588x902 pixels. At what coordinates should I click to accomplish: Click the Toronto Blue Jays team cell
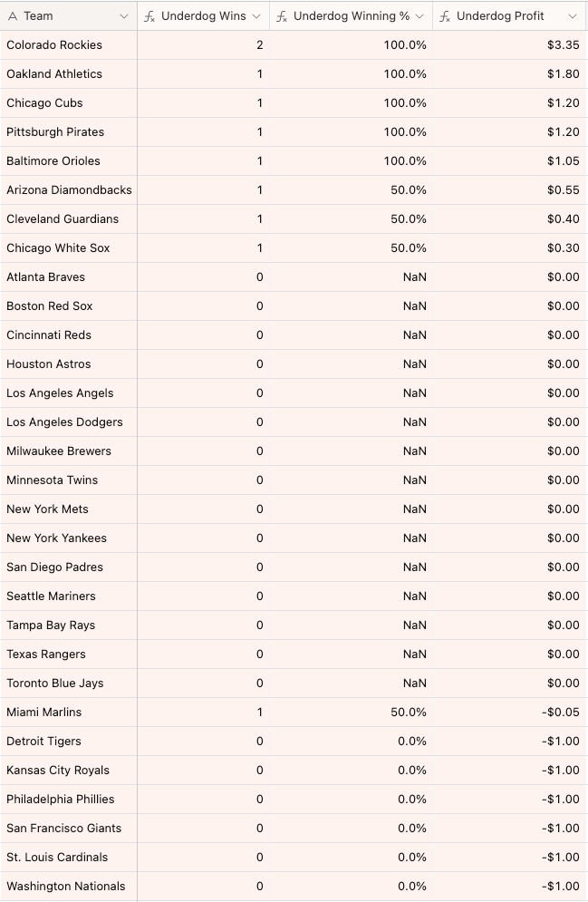coord(54,684)
